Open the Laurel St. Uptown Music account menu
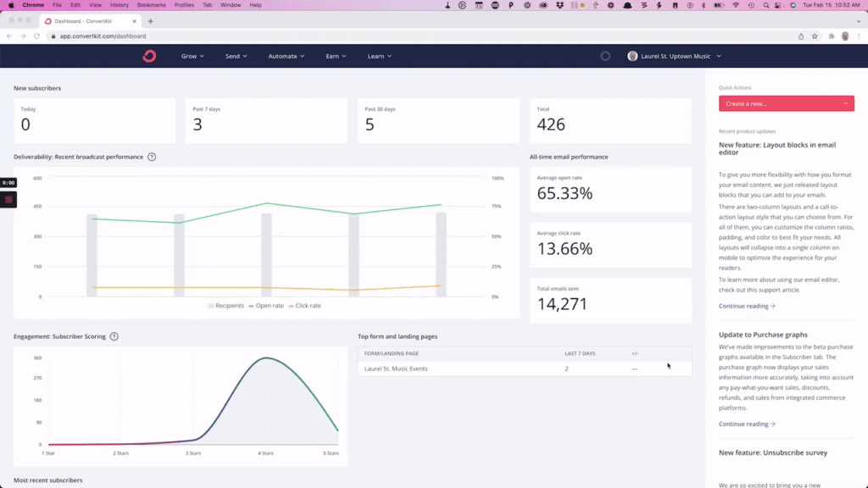Screen dimensions: 868x488 pos(674,56)
